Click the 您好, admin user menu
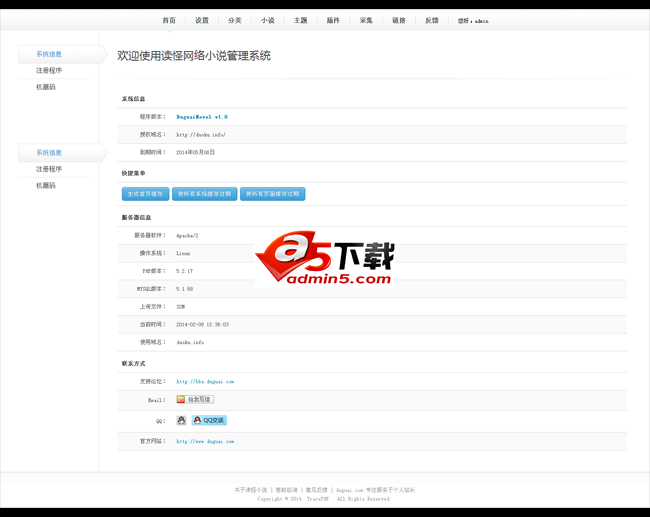Screen dimensions: 650x517 pyautogui.click(x=473, y=21)
